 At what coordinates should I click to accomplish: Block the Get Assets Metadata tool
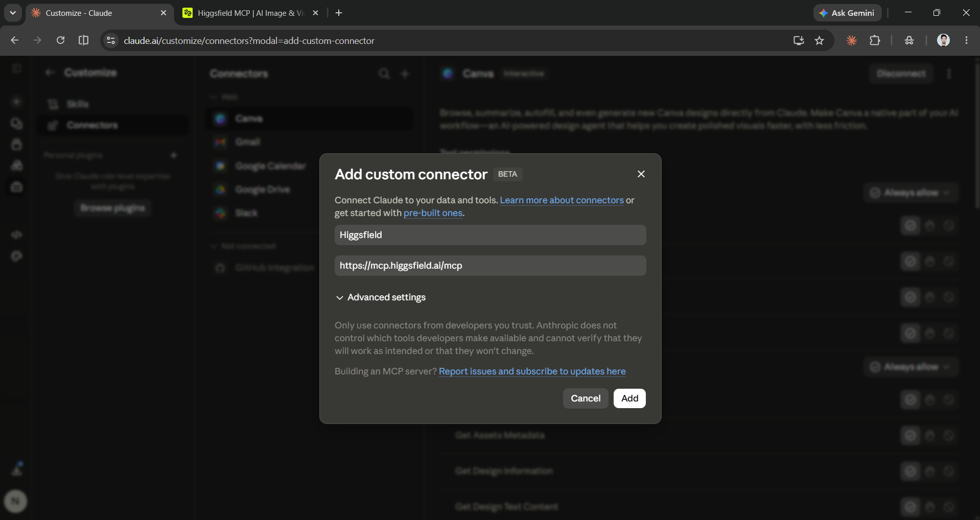click(x=948, y=435)
